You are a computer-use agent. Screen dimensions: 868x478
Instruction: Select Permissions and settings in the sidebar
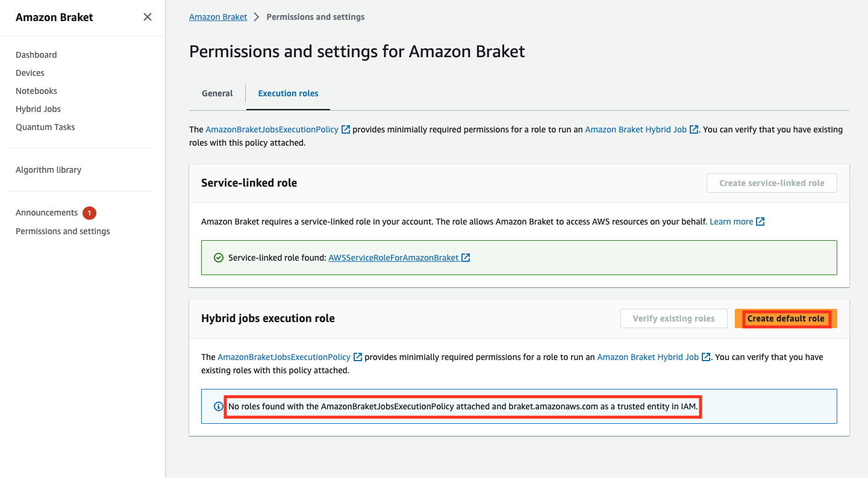63,231
